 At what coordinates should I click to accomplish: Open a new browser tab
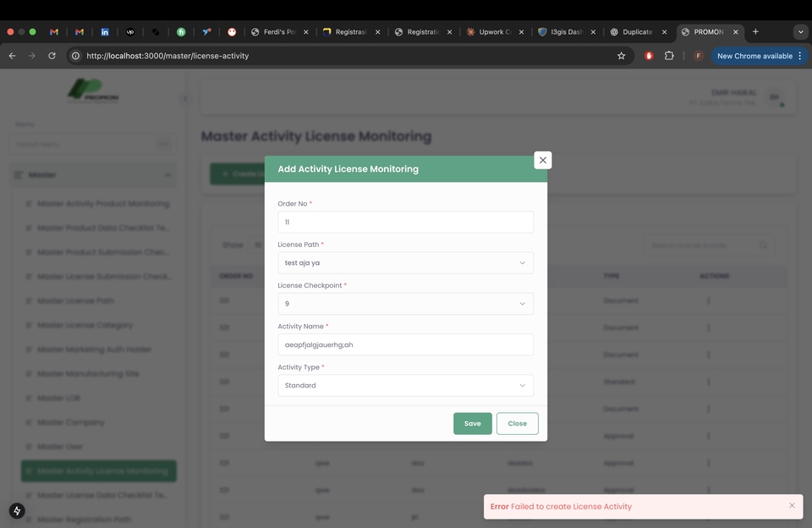(x=755, y=31)
